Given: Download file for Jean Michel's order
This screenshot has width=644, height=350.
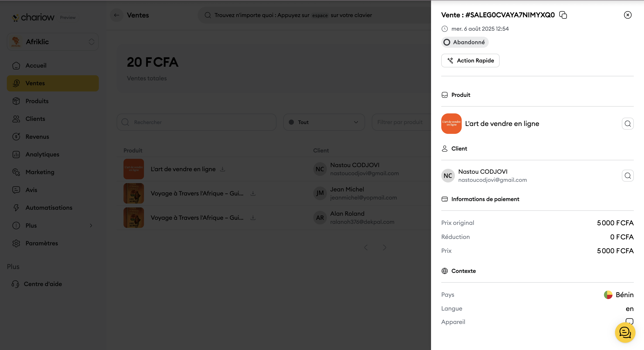Looking at the screenshot, I should [x=253, y=193].
